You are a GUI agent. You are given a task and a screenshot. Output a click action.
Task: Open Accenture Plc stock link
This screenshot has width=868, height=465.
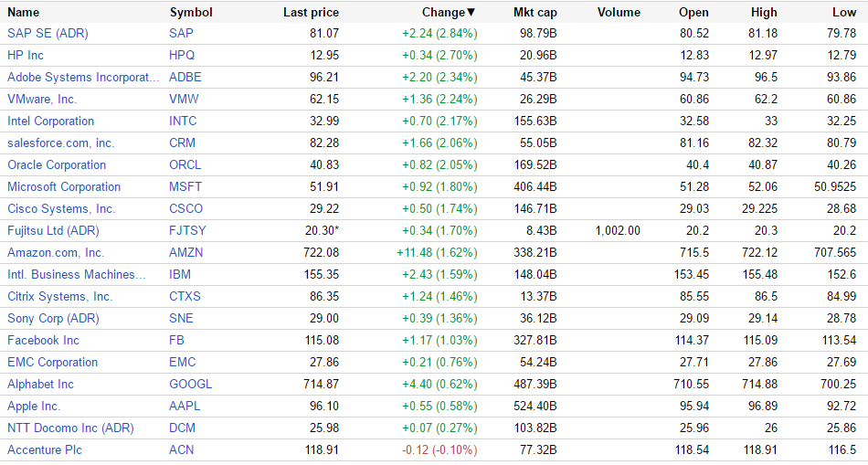click(45, 449)
